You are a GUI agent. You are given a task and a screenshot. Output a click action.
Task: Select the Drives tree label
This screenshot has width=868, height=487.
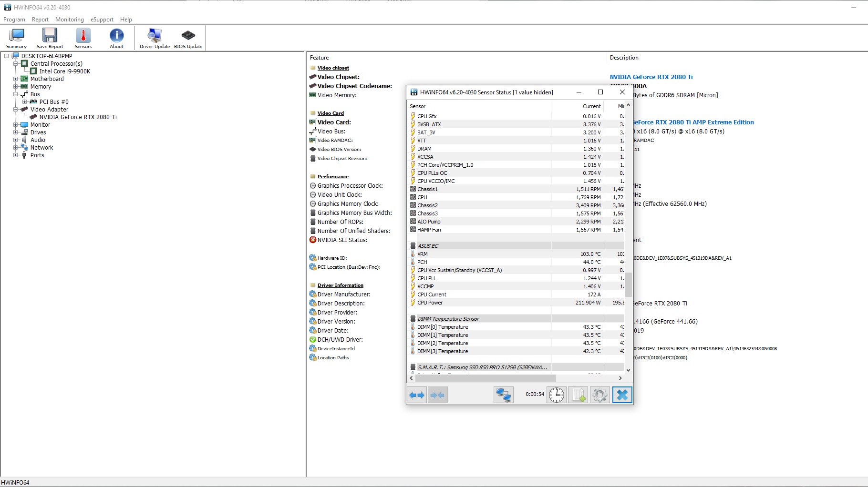[x=38, y=132]
